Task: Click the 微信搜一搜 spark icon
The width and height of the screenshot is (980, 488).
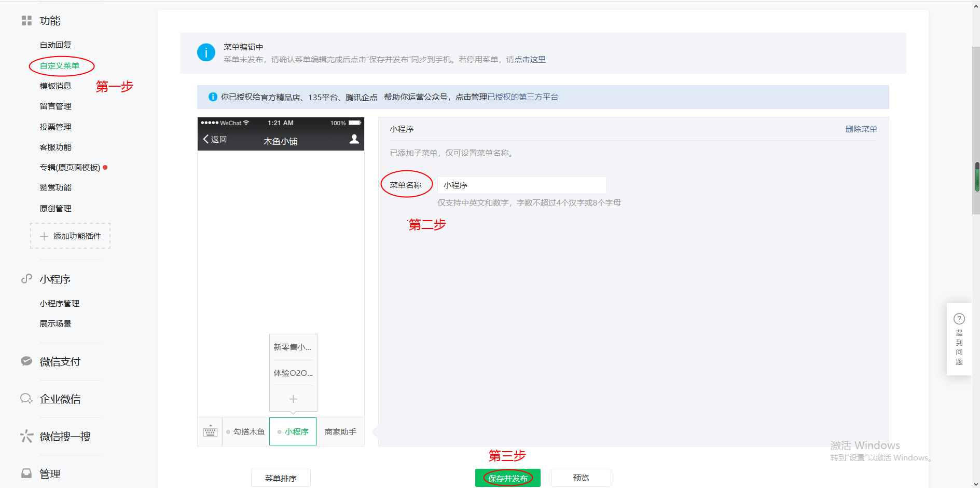Action: tap(26, 436)
